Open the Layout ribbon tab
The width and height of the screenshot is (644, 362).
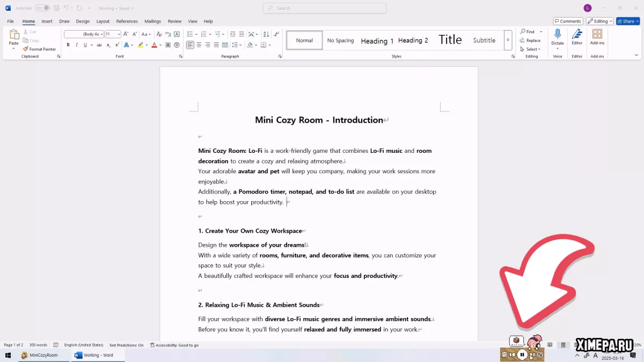click(103, 21)
